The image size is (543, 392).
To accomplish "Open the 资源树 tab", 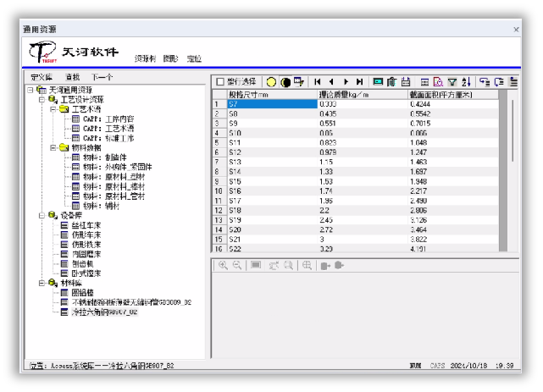I will click(145, 58).
